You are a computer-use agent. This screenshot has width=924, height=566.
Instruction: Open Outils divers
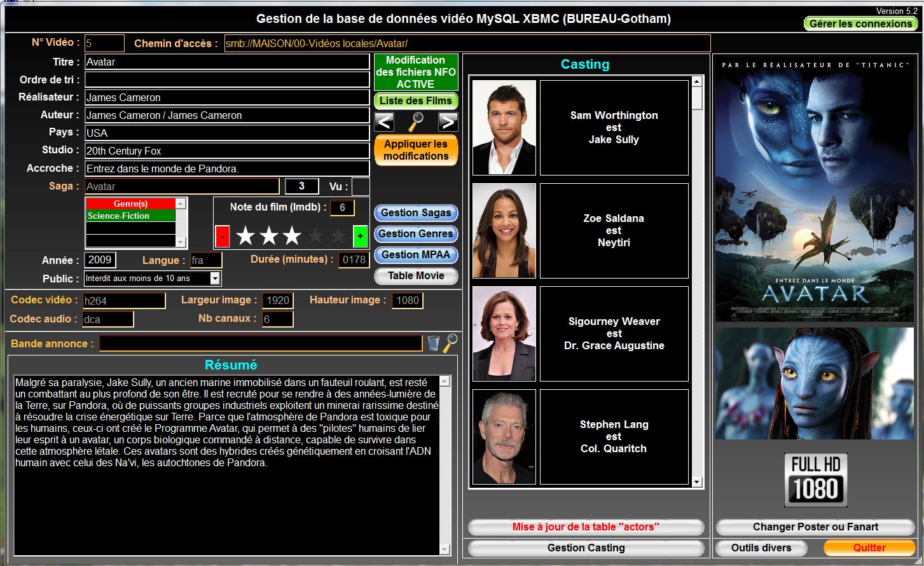[761, 548]
